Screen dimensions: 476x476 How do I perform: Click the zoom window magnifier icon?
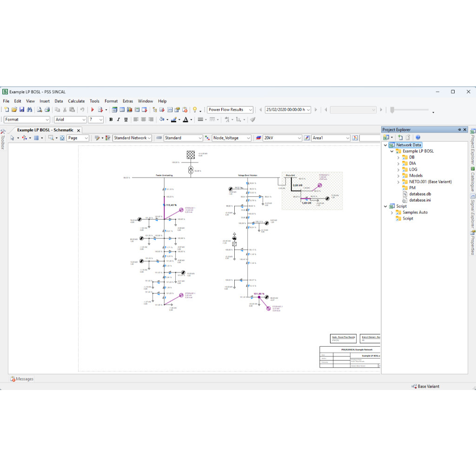point(51,138)
